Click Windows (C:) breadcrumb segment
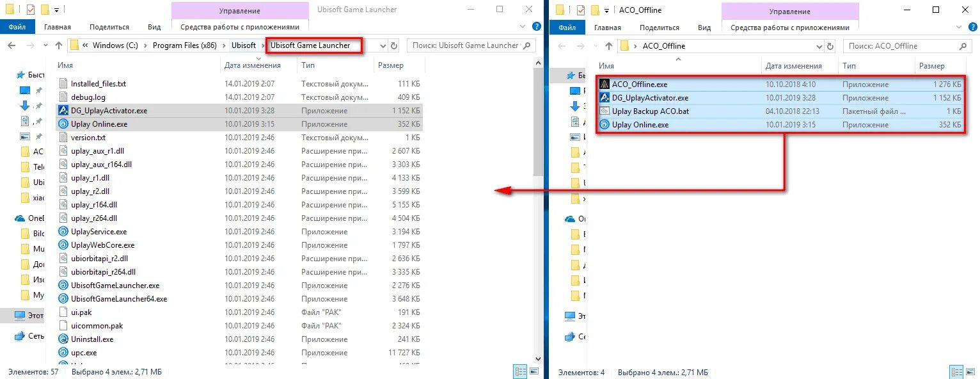980x379 pixels. [116, 45]
